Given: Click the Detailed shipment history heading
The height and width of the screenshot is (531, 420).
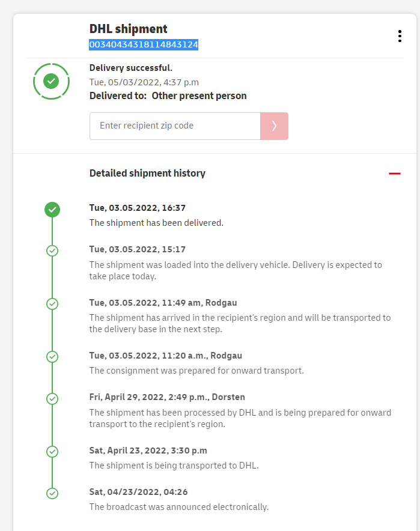Looking at the screenshot, I should pyautogui.click(x=147, y=173).
